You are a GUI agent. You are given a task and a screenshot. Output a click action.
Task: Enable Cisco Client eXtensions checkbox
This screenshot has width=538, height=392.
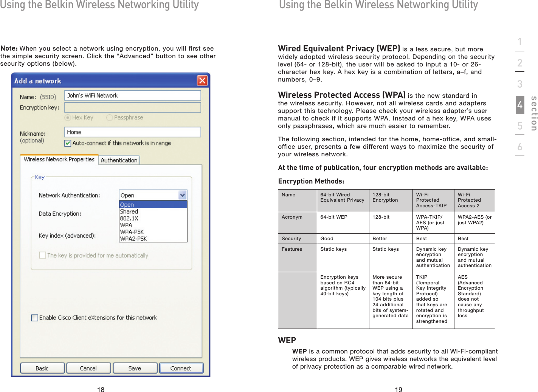(35, 318)
